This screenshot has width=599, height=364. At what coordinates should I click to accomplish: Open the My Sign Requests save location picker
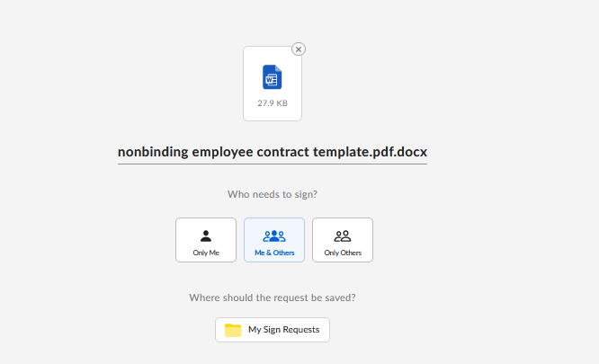(x=273, y=330)
